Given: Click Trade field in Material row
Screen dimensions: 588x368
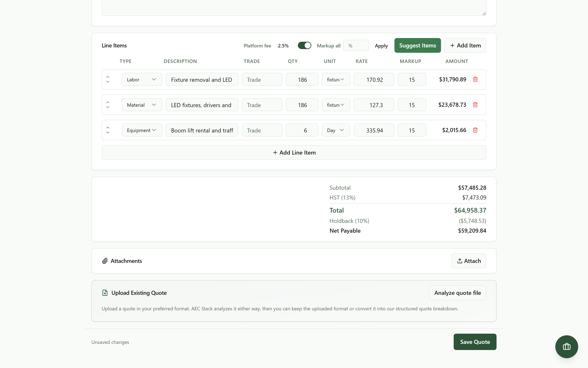Looking at the screenshot, I should pyautogui.click(x=262, y=105).
